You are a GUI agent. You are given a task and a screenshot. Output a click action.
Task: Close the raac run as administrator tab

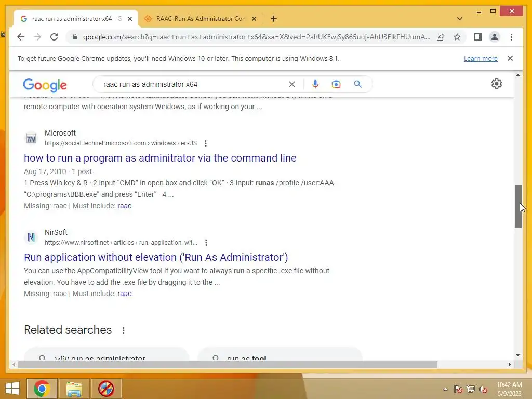[x=129, y=19]
